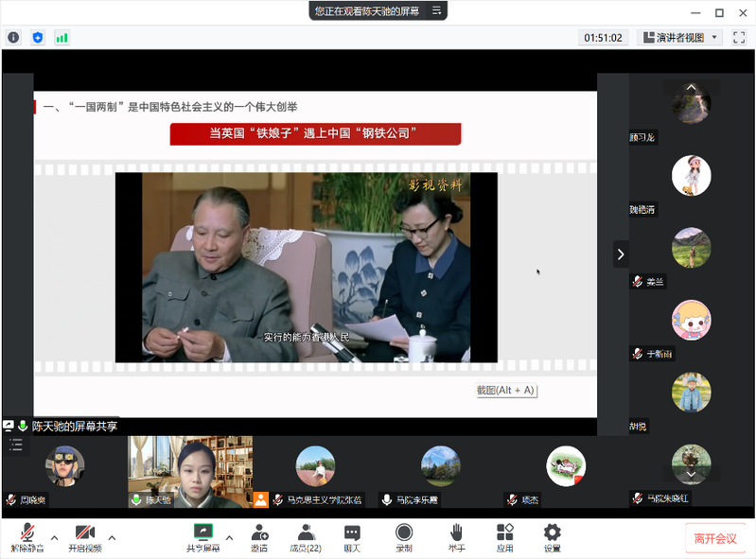
Task: Open the invite button
Action: [259, 537]
